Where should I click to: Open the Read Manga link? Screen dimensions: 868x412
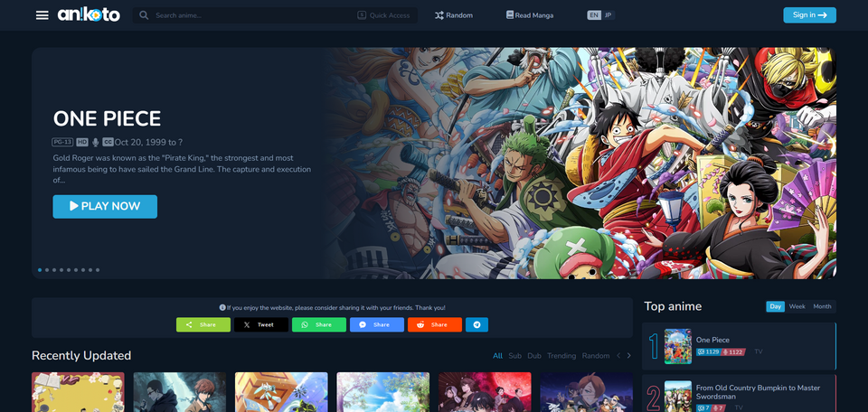[530, 15]
